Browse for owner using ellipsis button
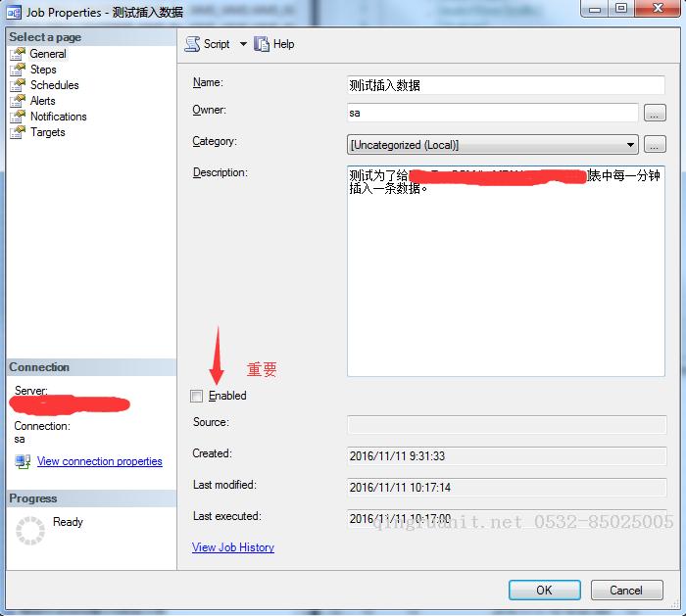This screenshot has height=616, width=686. click(x=655, y=114)
